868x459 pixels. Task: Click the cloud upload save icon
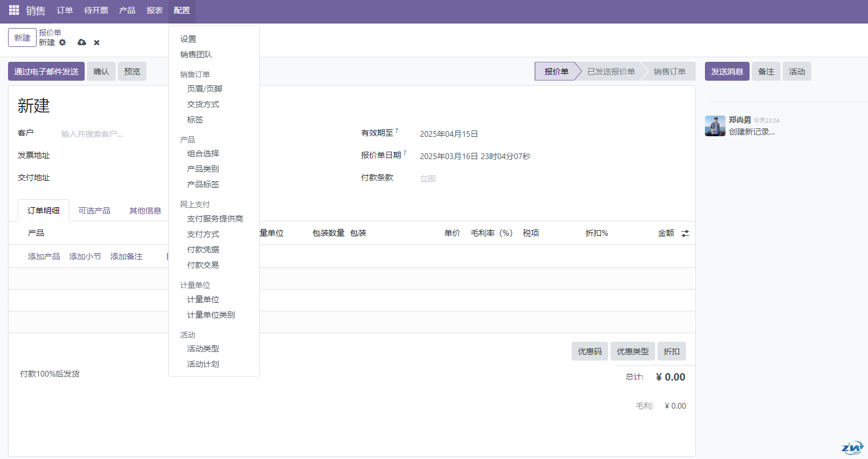click(x=82, y=42)
